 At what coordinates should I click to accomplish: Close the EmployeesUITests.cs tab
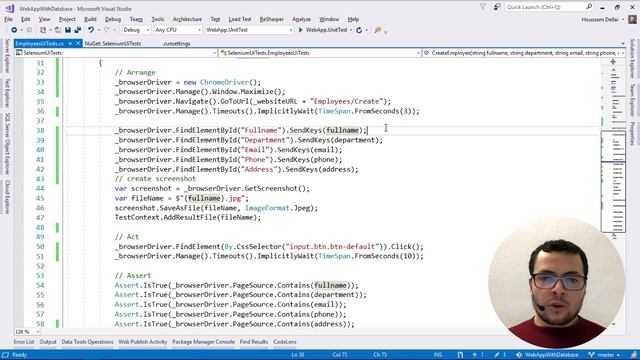[x=78, y=43]
